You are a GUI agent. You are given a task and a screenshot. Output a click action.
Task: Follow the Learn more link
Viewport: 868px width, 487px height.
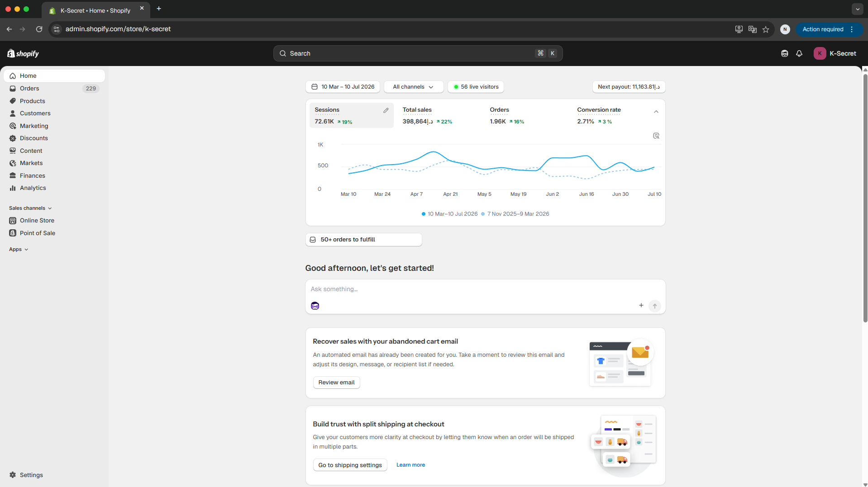[x=410, y=465]
